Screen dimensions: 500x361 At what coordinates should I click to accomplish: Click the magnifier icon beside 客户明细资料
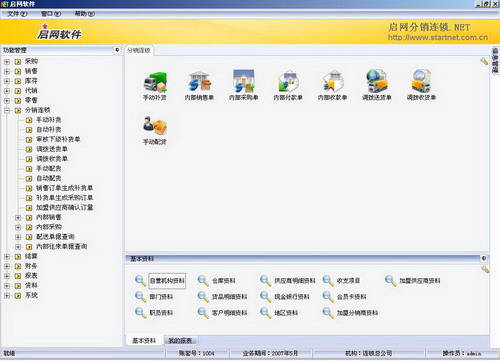point(203,313)
